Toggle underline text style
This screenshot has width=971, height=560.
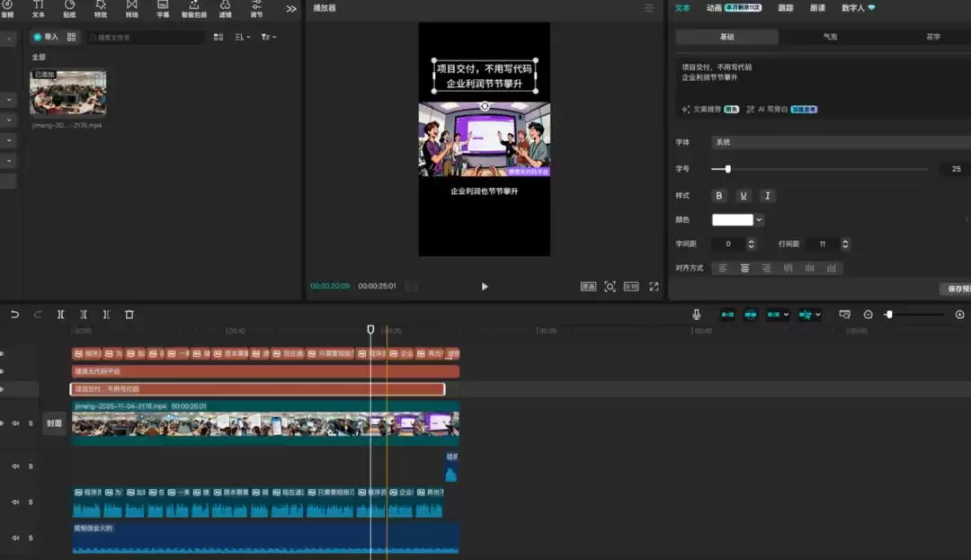point(743,196)
